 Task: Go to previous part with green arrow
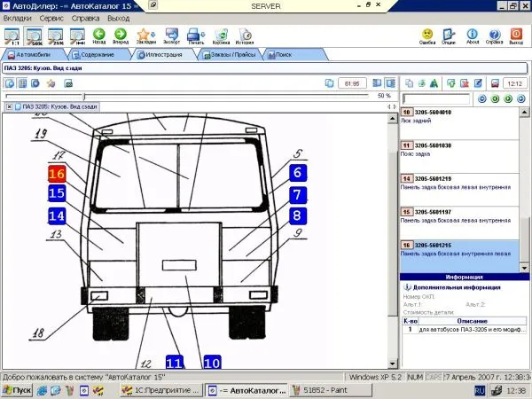pyautogui.click(x=495, y=98)
